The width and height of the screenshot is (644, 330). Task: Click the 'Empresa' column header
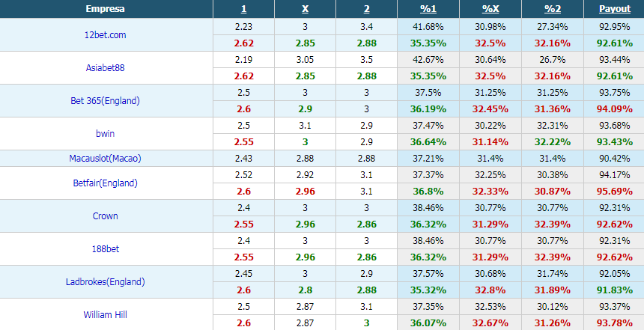point(105,9)
